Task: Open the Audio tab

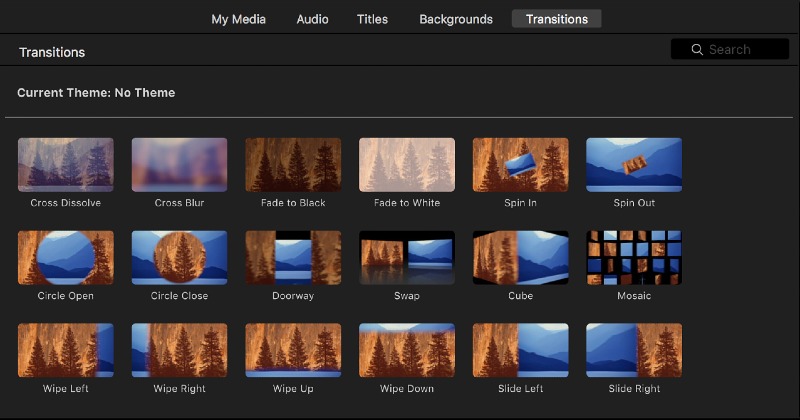Action: click(x=313, y=19)
